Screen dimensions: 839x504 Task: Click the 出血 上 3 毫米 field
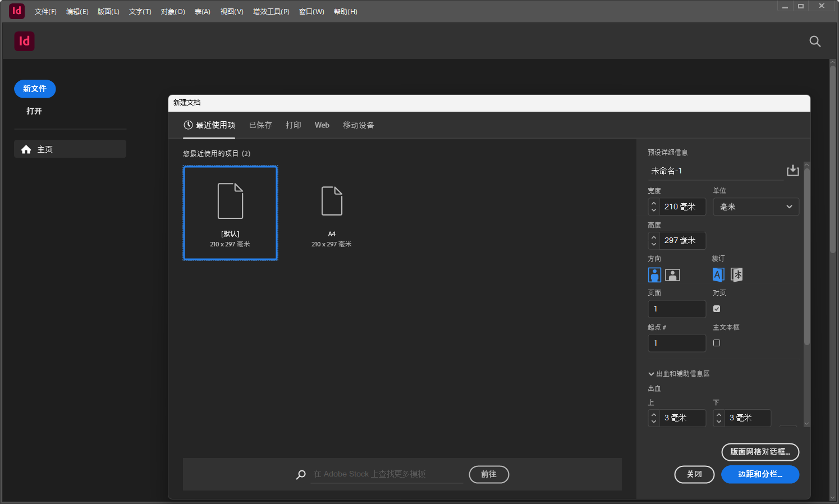682,418
